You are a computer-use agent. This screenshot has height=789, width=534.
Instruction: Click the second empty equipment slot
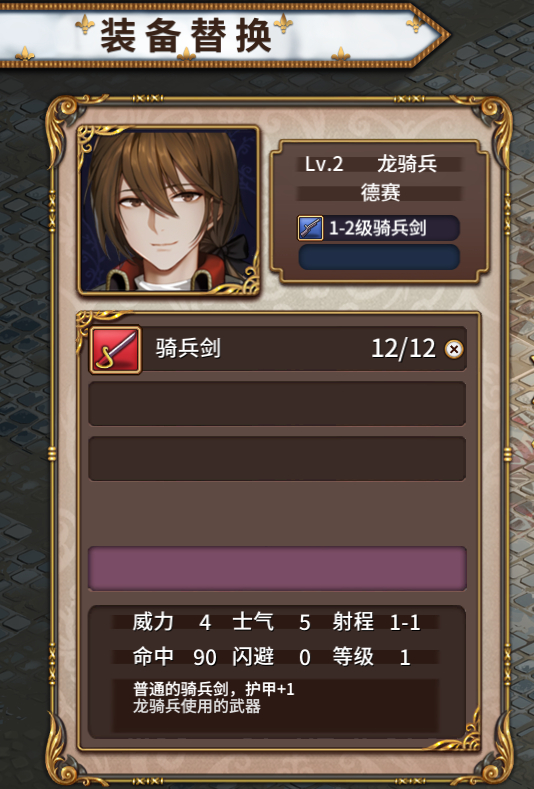click(x=277, y=404)
